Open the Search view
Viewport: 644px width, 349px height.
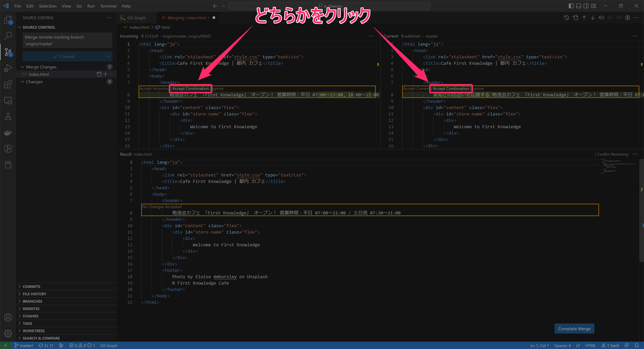(x=8, y=36)
